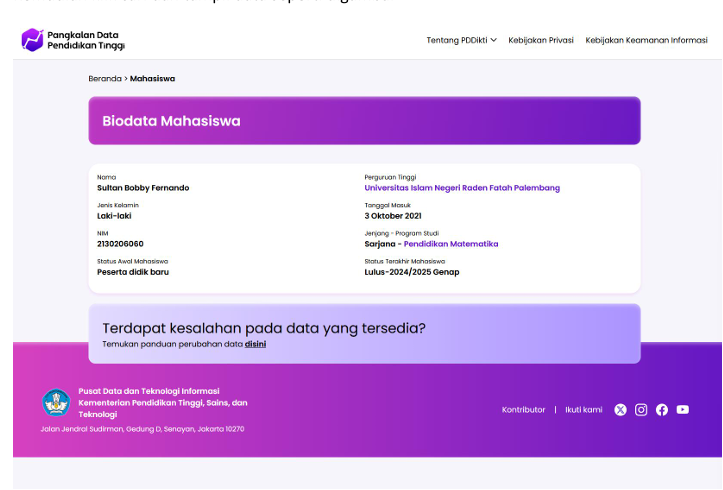
Task: Select the NIM value 2130206060
Action: (x=120, y=244)
